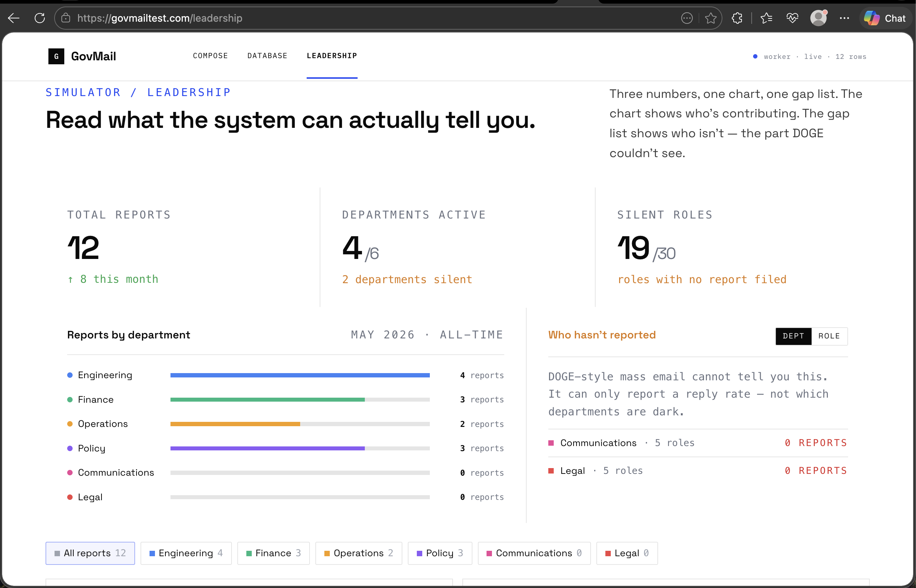Filter reports by Legal chip
The width and height of the screenshot is (916, 588).
point(627,553)
